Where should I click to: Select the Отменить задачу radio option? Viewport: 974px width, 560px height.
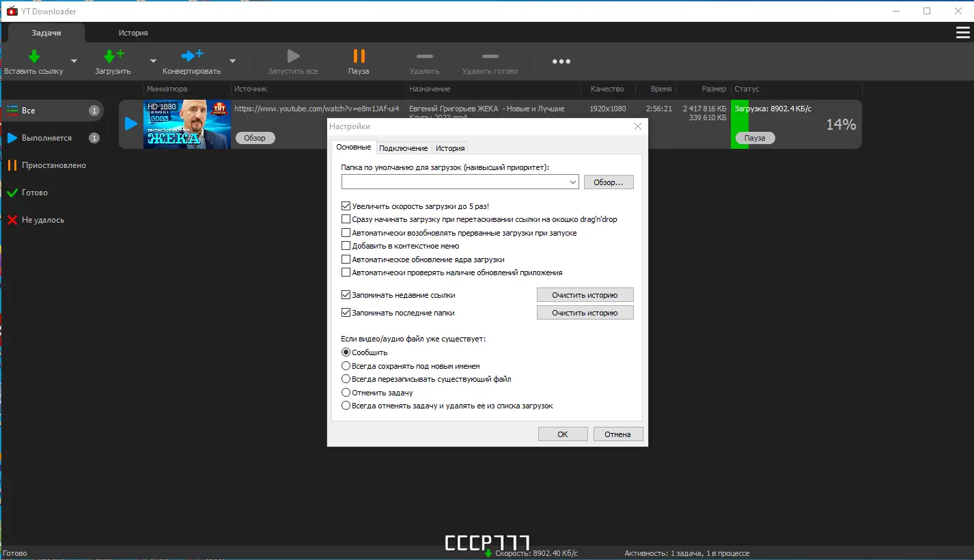coord(346,393)
